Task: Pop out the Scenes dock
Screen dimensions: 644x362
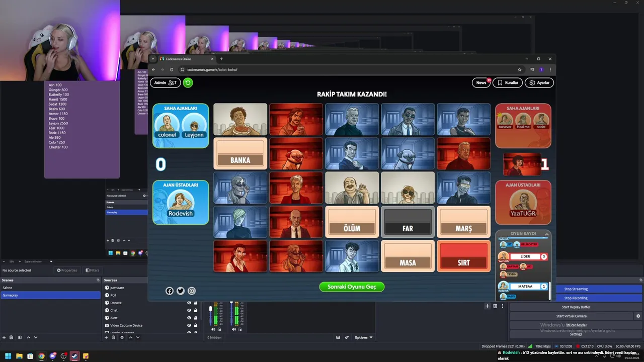Action: point(98,280)
